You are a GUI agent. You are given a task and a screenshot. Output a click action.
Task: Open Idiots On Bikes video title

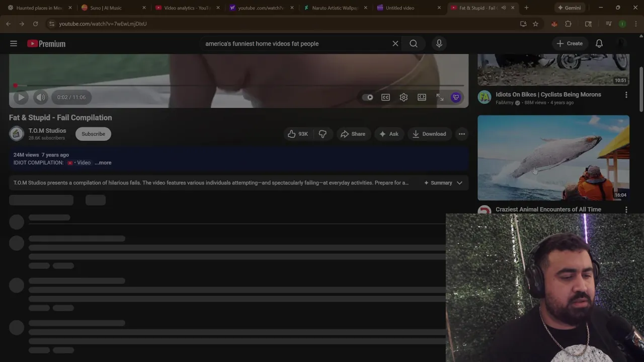point(548,95)
